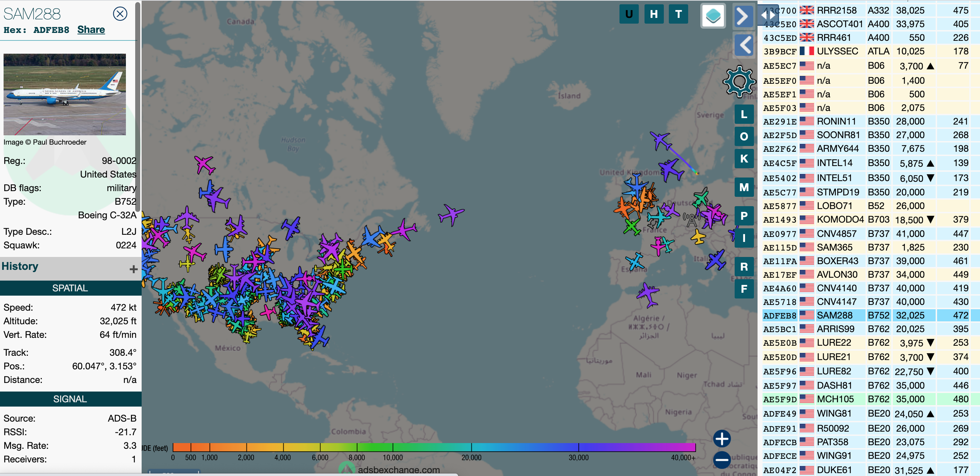
Task: Click the altitude color legend bar
Action: 434,447
